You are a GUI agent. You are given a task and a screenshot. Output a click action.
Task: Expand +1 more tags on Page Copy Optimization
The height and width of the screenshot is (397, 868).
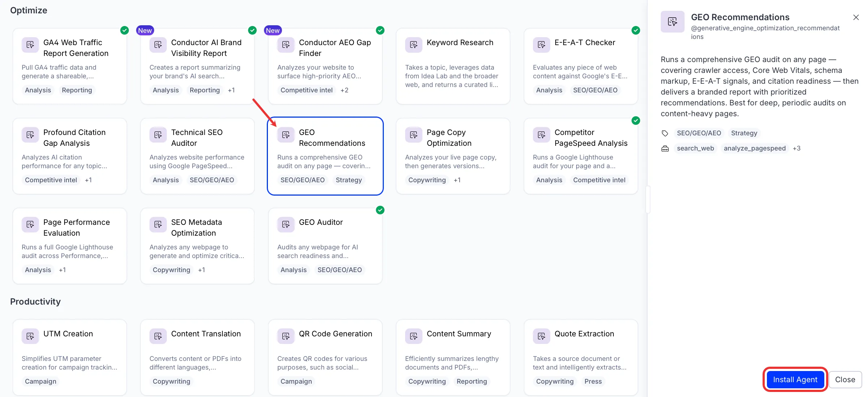point(457,180)
